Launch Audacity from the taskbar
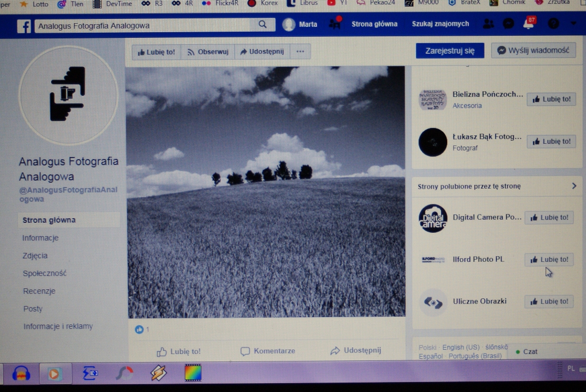 coord(21,373)
